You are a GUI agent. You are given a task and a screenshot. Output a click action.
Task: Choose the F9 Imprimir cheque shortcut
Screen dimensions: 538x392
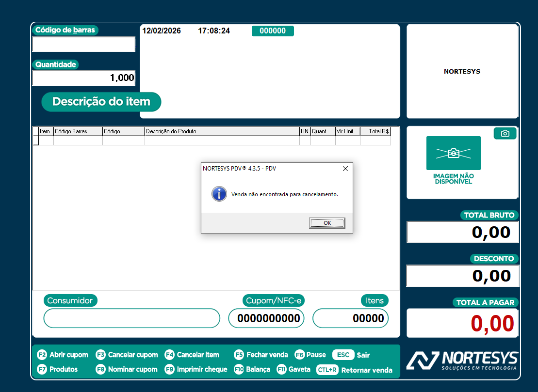pos(196,369)
